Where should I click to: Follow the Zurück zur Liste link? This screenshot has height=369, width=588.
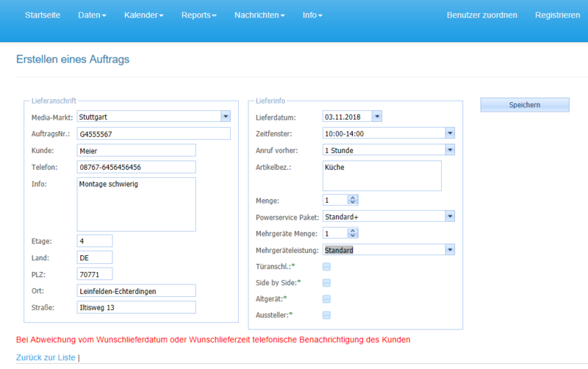(x=46, y=357)
